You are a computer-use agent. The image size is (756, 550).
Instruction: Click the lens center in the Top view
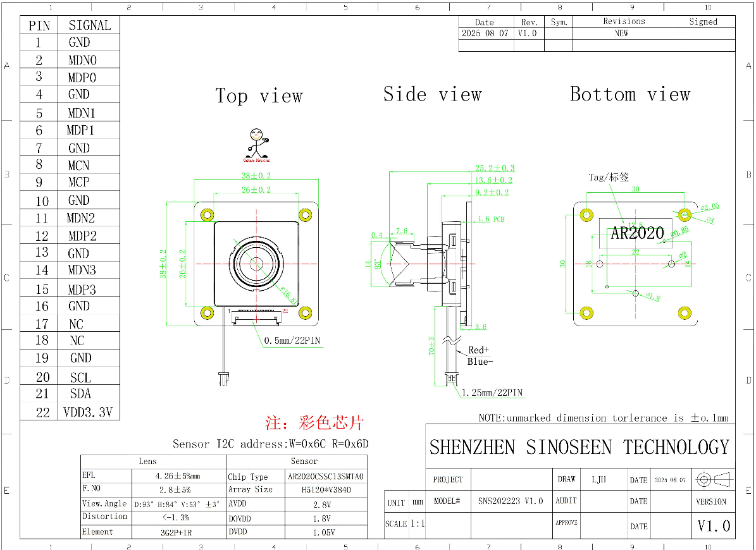coord(256,264)
